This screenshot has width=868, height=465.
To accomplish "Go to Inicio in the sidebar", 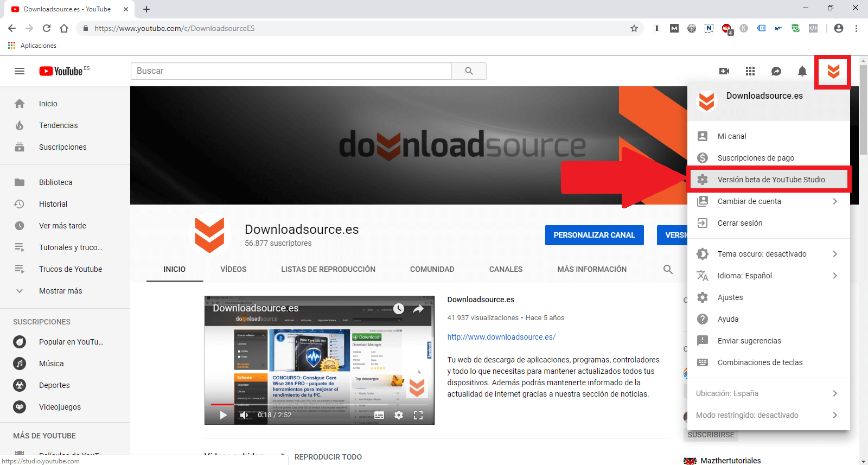I will point(65,104).
